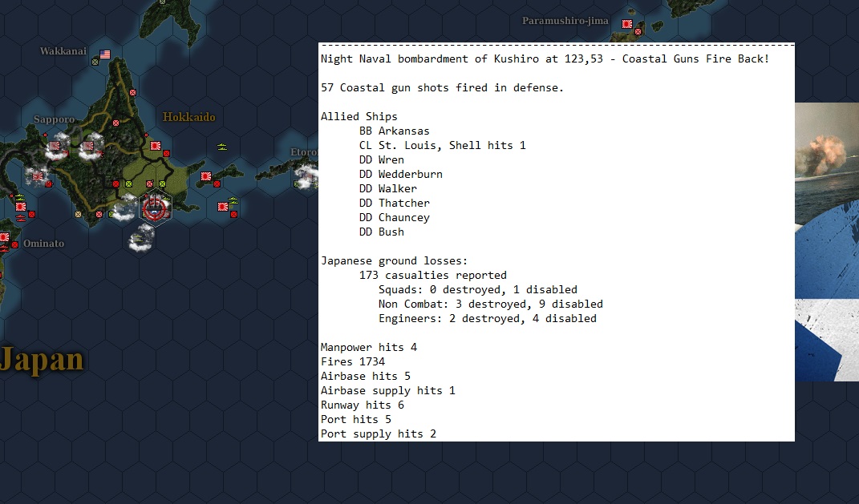Select the bombardment target icon at Kushiro
This screenshot has width=859, height=504.
pos(156,208)
